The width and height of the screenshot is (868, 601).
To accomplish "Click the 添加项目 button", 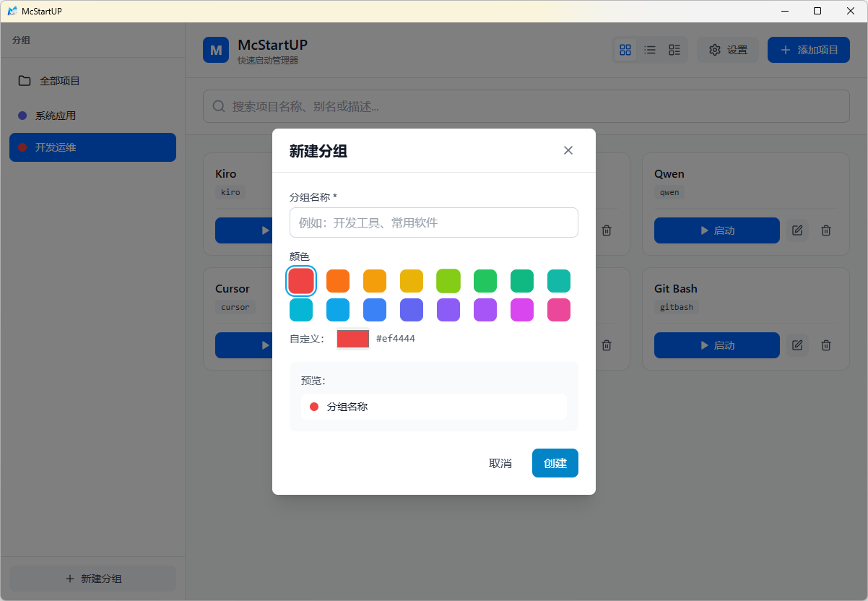I will [x=809, y=50].
